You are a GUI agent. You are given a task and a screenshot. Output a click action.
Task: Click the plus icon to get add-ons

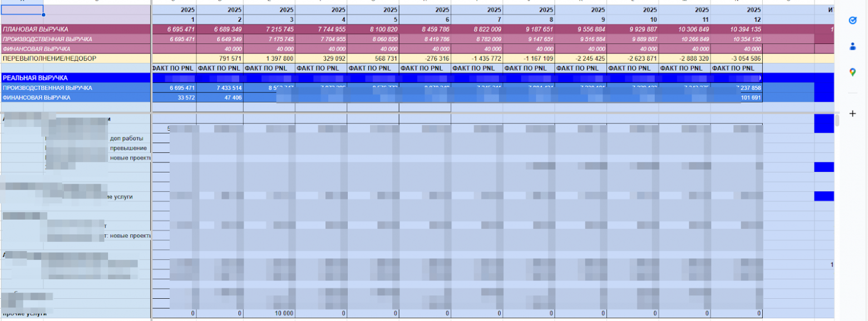pos(852,113)
